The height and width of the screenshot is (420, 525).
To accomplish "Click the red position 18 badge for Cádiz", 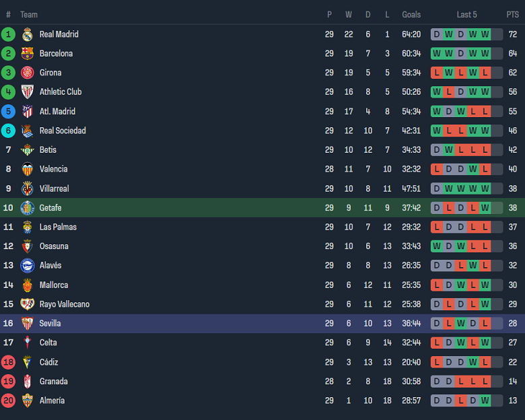I will click(8, 362).
